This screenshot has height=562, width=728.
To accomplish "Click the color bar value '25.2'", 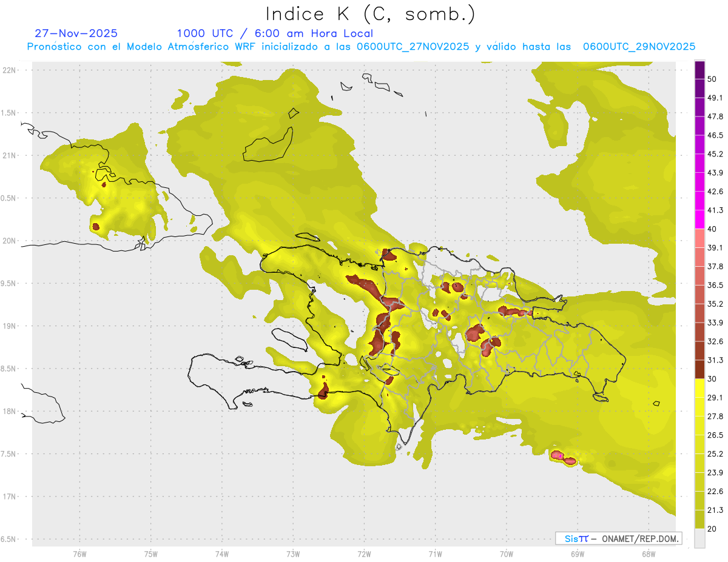I will pos(715,453).
